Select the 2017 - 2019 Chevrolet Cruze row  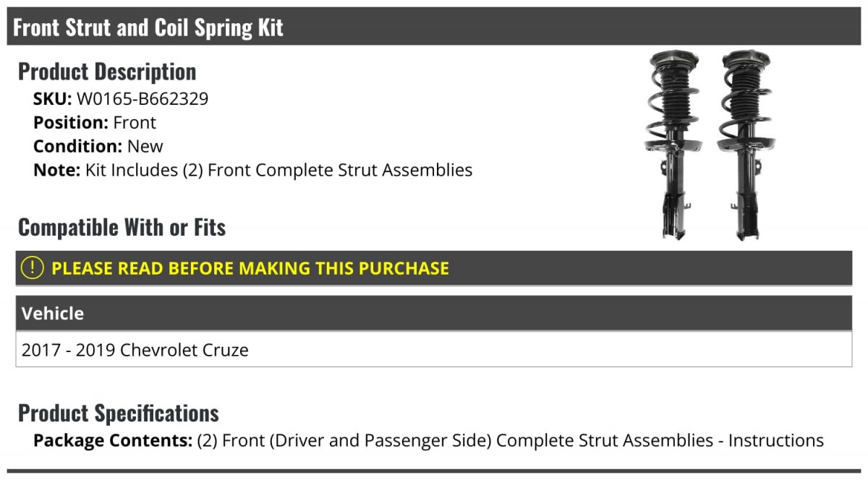434,350
